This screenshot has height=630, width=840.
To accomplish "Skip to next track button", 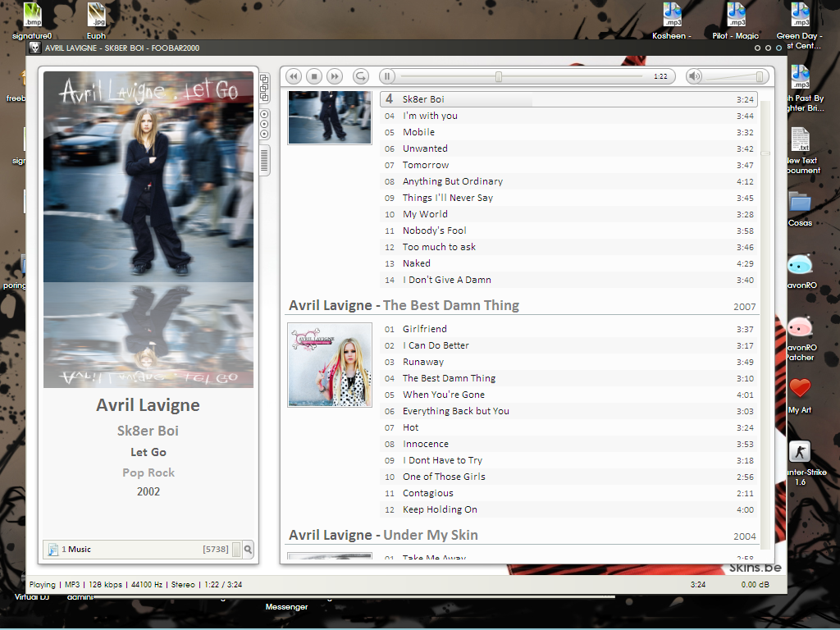I will 335,76.
